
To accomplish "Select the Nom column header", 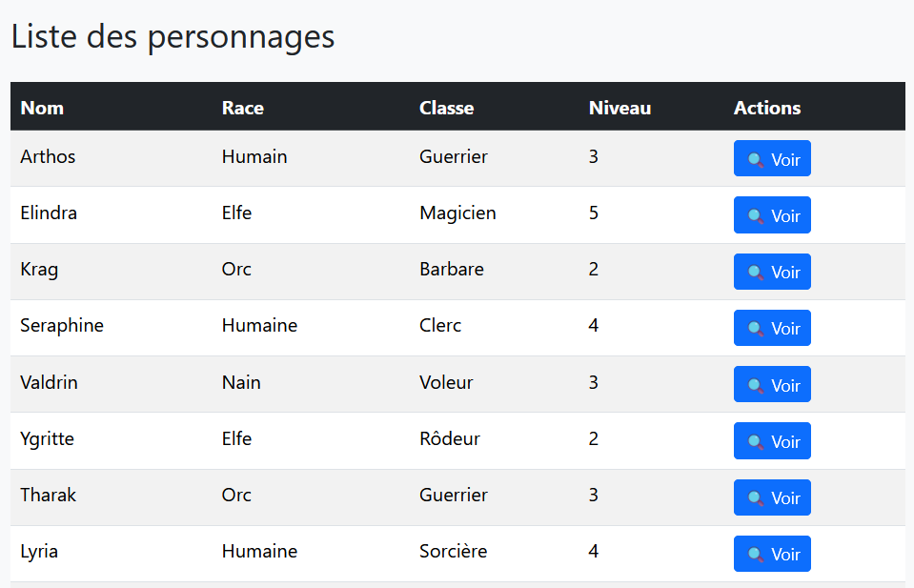I will 42,108.
